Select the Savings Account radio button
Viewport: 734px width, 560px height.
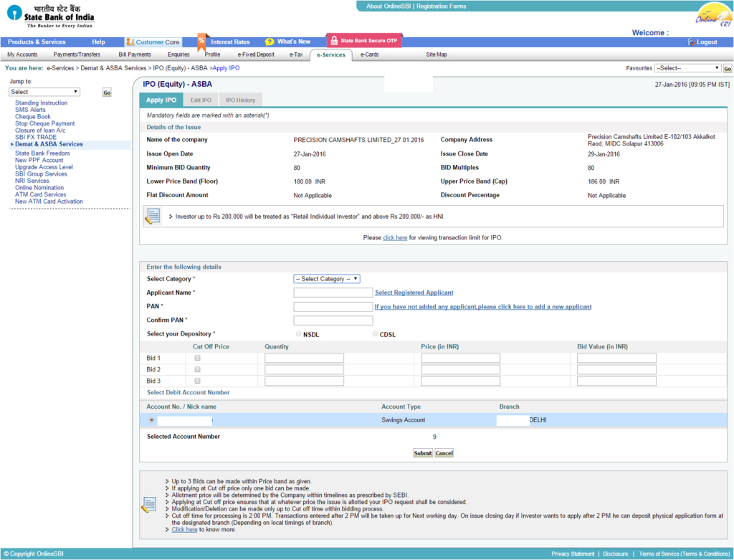[152, 420]
